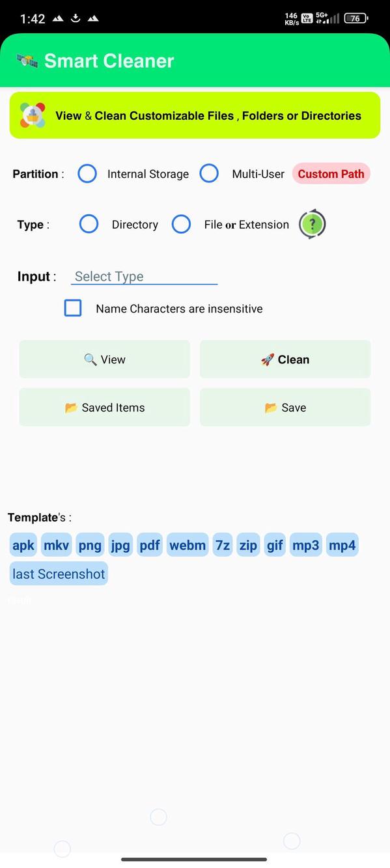Select the webm template chip
This screenshot has width=390, height=868.
(188, 545)
